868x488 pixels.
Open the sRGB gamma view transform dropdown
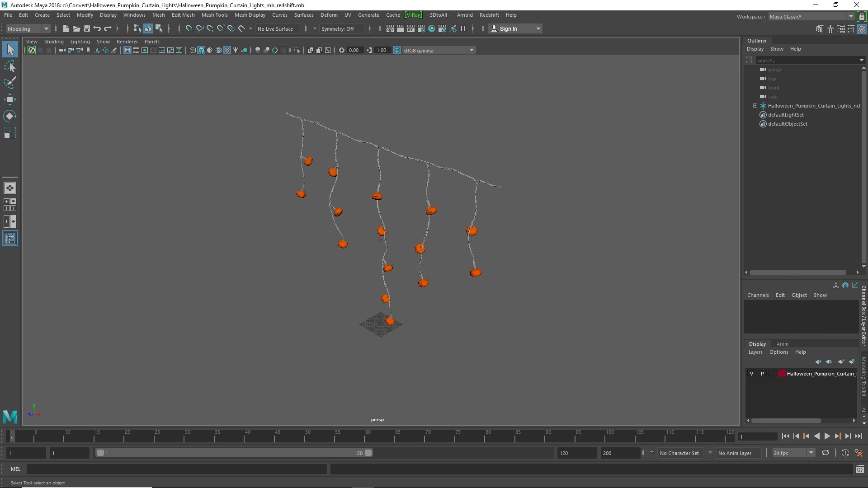tap(439, 50)
